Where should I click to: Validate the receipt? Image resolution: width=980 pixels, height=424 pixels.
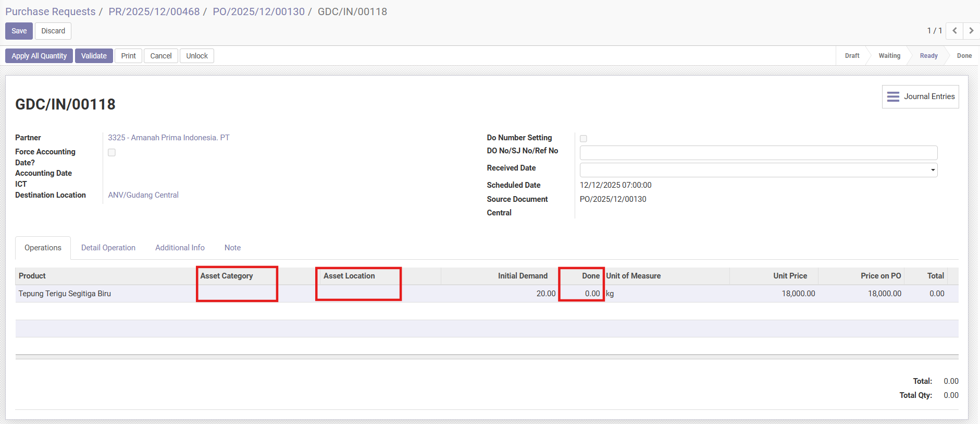coord(94,56)
